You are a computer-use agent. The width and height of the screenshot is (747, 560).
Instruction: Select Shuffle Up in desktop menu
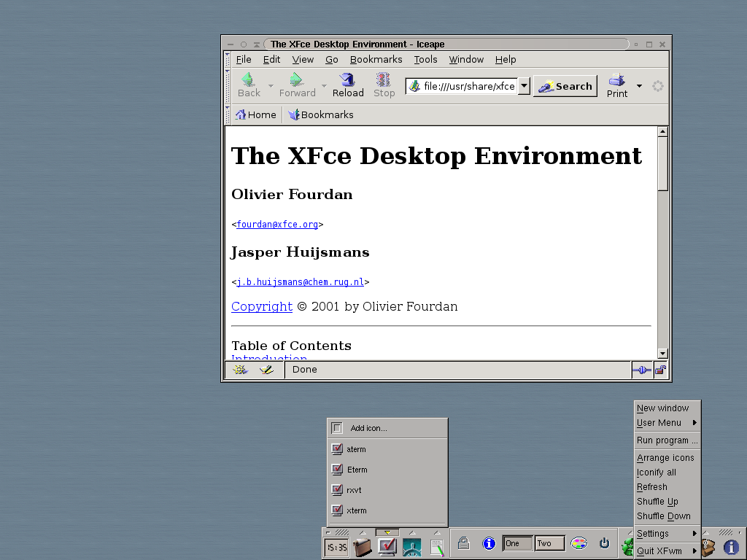pyautogui.click(x=667, y=502)
